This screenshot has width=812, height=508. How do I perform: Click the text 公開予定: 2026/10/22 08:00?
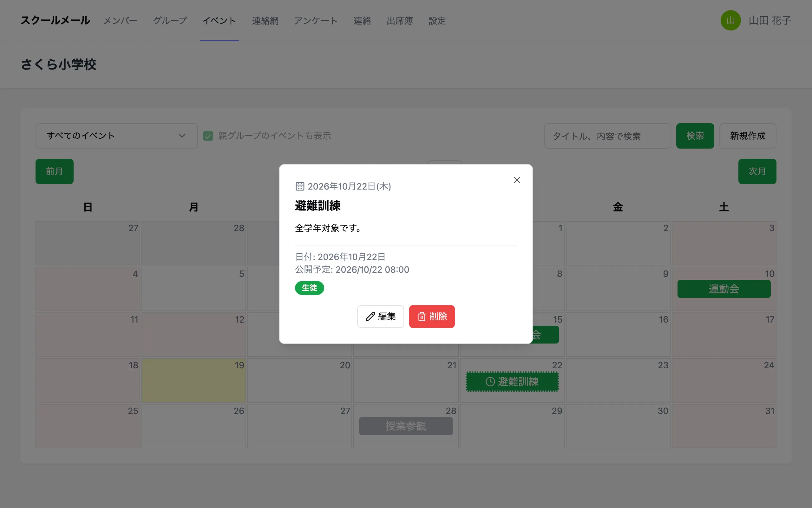[352, 270]
